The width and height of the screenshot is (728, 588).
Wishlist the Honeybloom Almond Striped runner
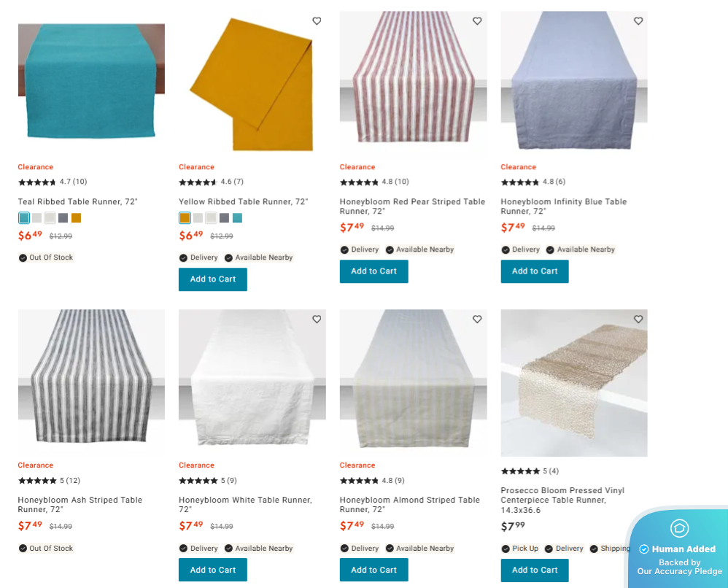tap(477, 320)
